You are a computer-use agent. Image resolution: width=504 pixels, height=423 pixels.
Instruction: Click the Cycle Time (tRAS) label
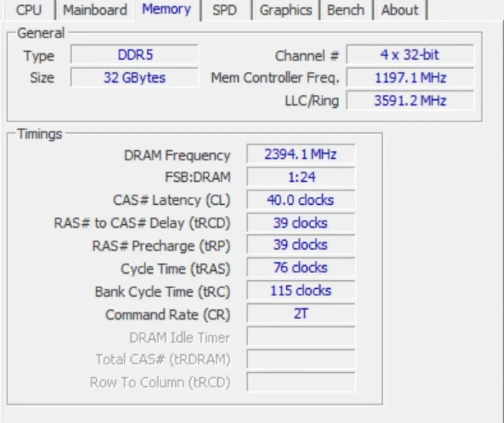tap(176, 269)
